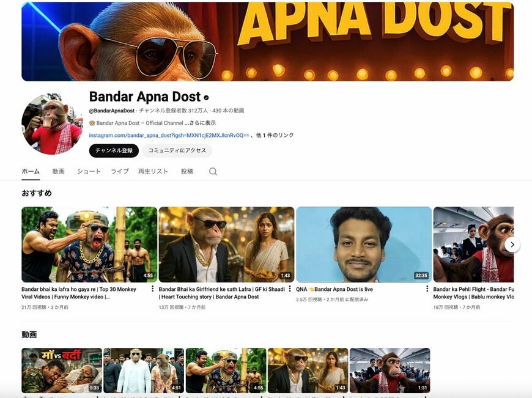Open the 投稿 tab
The width and height of the screenshot is (532, 398).
(186, 172)
